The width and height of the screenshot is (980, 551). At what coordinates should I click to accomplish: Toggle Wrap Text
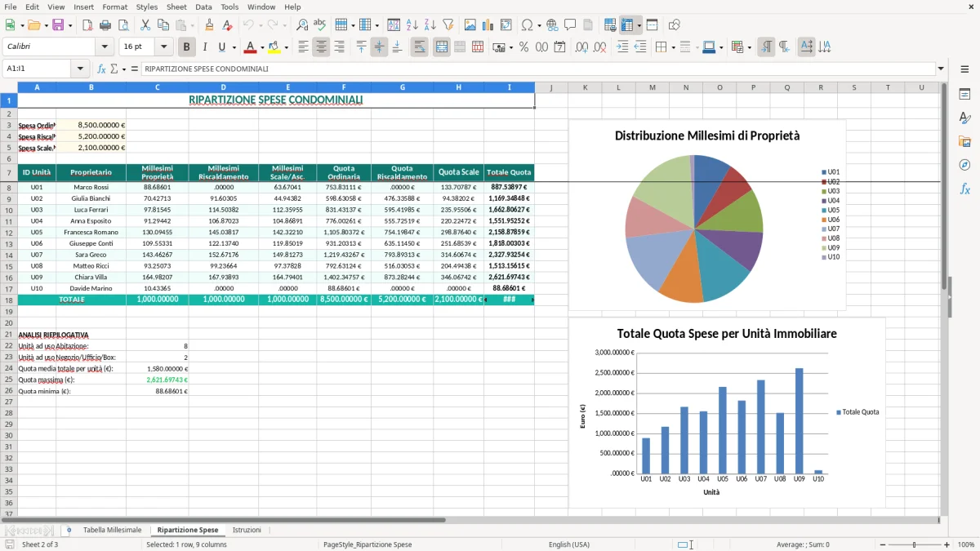pyautogui.click(x=419, y=47)
